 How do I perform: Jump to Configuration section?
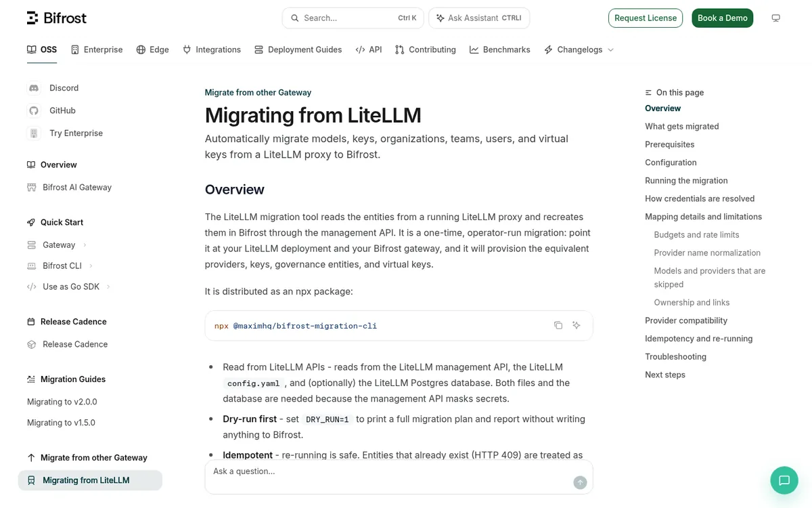671,163
